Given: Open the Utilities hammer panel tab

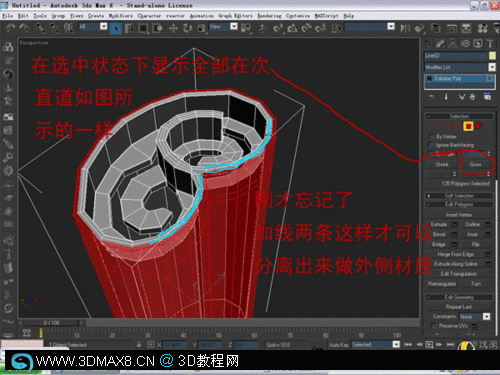Looking at the screenshot, I should click(x=490, y=43).
